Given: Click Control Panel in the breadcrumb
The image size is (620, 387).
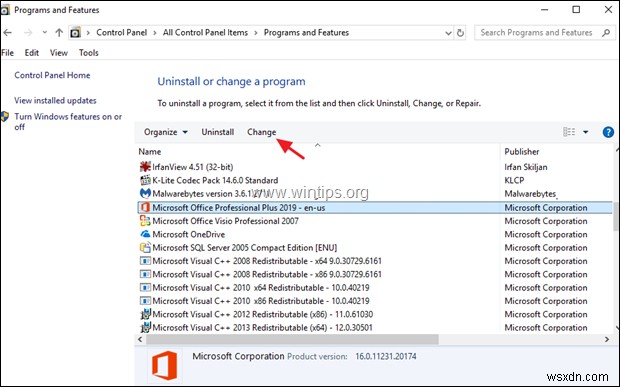Looking at the screenshot, I should 121,33.
